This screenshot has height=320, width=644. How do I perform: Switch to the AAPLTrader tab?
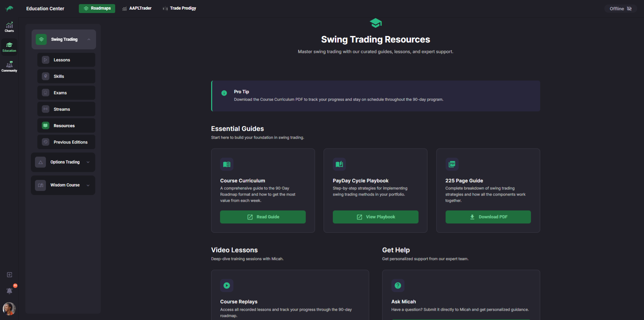click(x=137, y=8)
